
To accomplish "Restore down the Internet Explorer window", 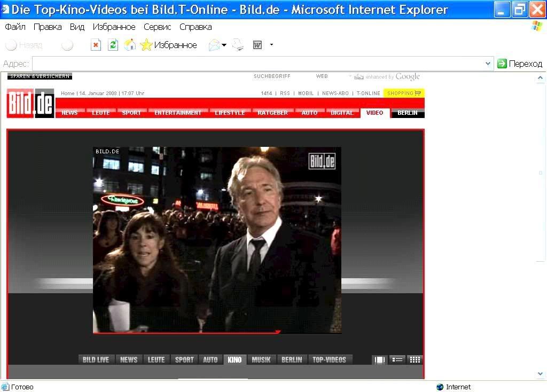I will [x=519, y=10].
